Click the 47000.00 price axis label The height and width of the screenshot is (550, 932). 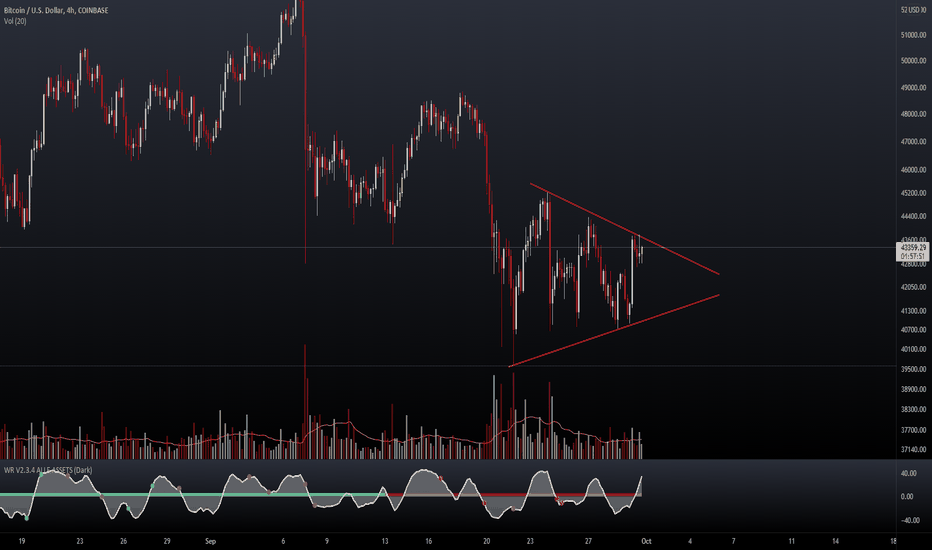(913, 142)
